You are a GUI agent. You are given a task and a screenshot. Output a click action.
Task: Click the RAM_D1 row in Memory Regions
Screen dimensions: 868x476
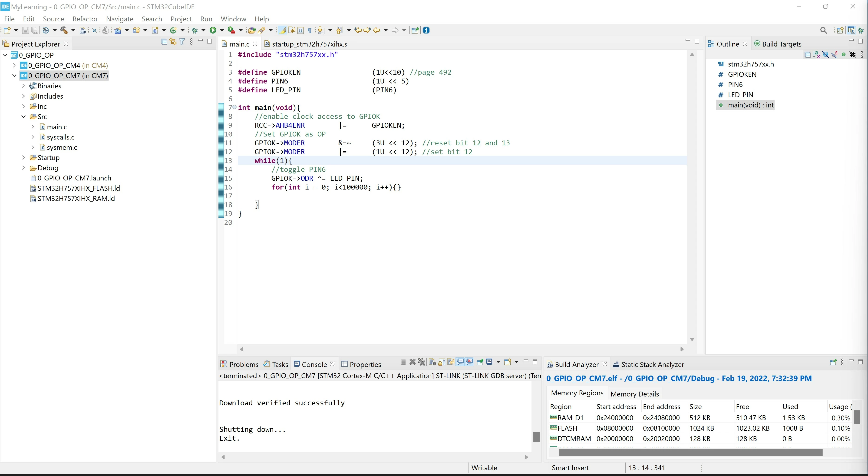click(x=700, y=418)
